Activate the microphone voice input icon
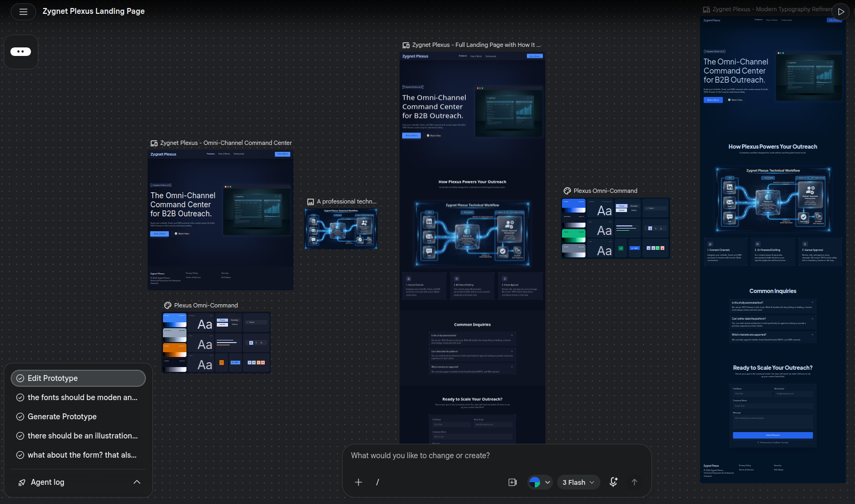Viewport: 855px width, 504px height. click(x=614, y=482)
